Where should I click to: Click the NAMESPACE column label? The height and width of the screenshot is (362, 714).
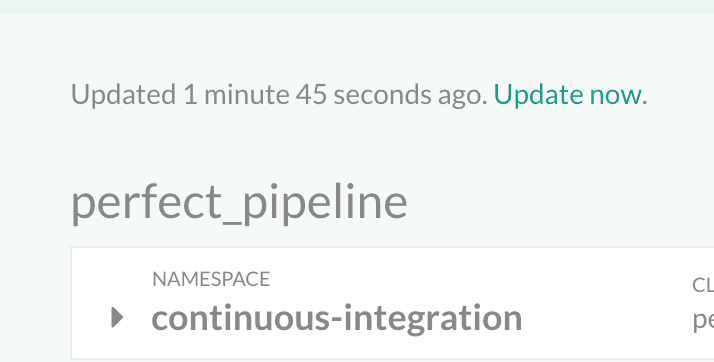point(211,279)
